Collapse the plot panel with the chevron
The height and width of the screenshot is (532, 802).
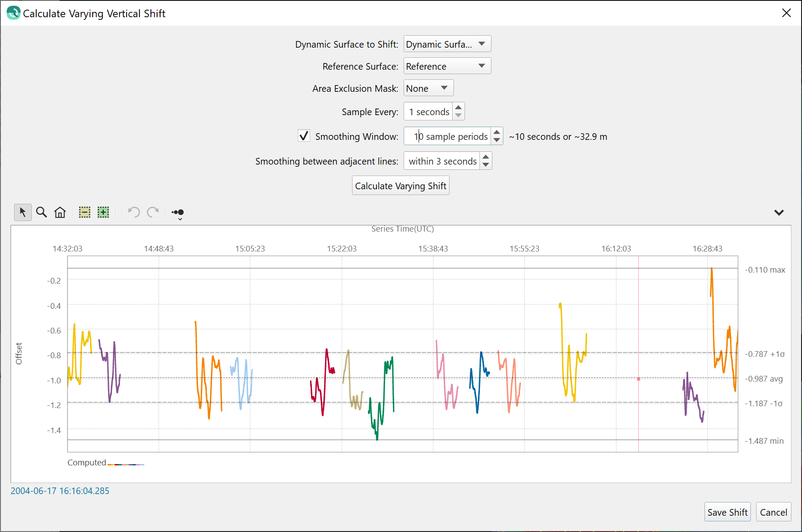[x=779, y=213]
